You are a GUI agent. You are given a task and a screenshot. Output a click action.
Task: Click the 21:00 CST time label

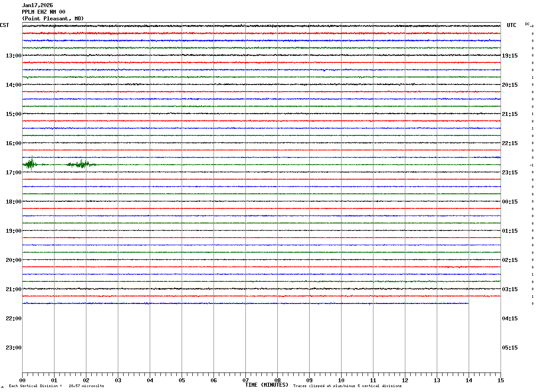pos(13,289)
